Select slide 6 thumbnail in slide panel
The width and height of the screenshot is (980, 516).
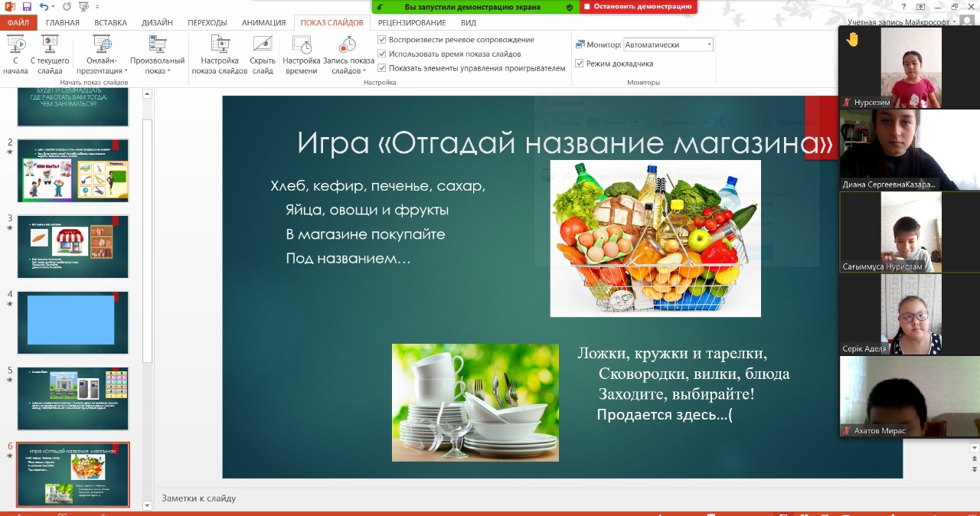pyautogui.click(x=73, y=475)
